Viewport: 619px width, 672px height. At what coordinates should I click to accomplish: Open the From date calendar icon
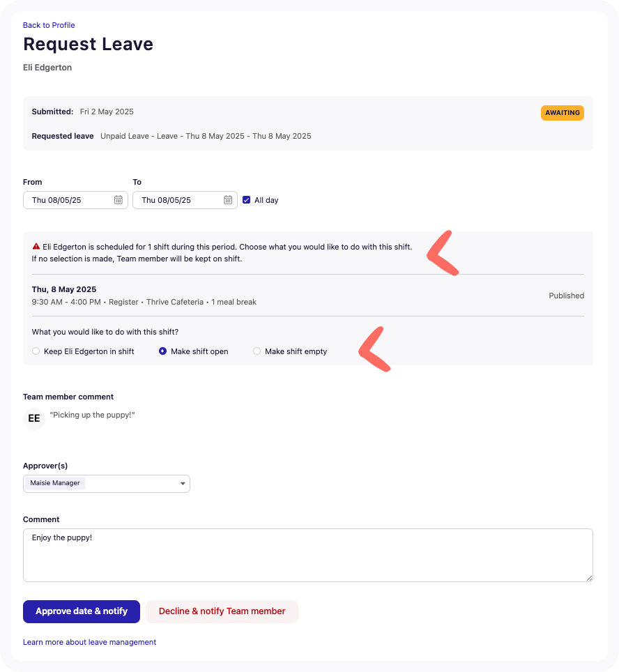[119, 199]
